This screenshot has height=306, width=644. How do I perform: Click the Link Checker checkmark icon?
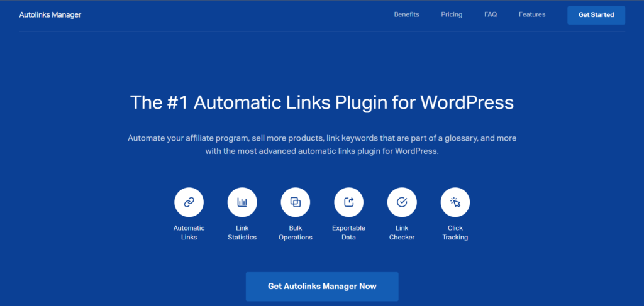[x=402, y=202]
